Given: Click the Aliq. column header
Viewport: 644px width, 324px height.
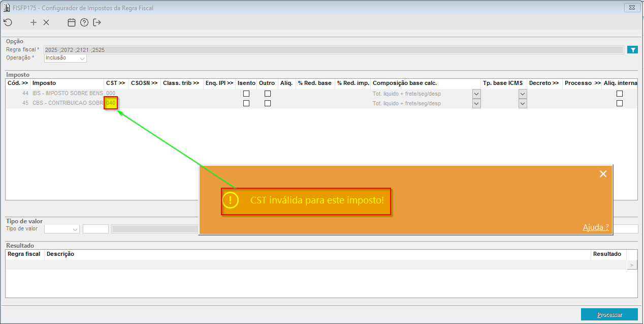Looking at the screenshot, I should 286,83.
